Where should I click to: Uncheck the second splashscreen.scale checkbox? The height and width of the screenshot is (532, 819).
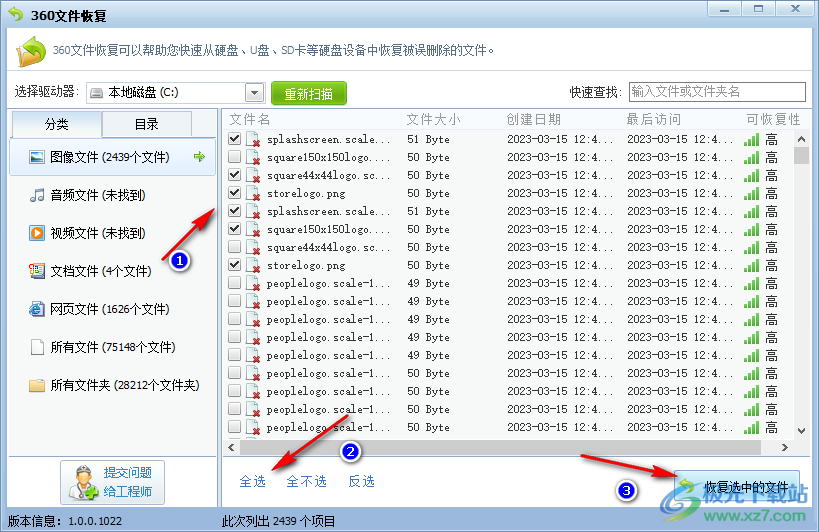coord(235,211)
